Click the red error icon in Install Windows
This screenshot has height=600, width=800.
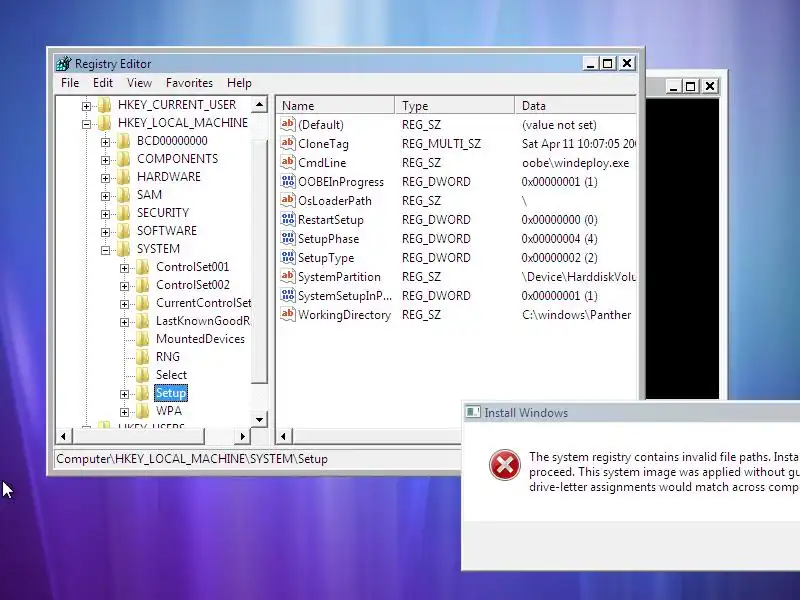505,465
